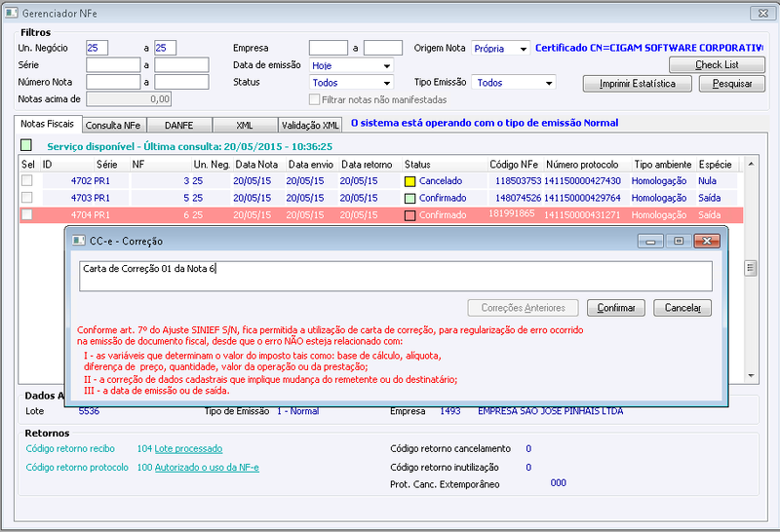The width and height of the screenshot is (780, 532).
Task: Click the Gerenciador NFe window title icon
Action: tap(12, 13)
